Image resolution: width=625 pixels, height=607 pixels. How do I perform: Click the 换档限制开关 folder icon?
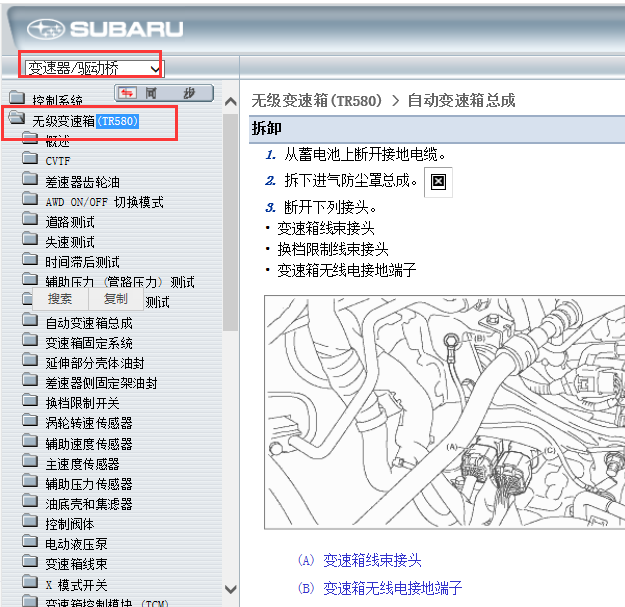tap(30, 399)
